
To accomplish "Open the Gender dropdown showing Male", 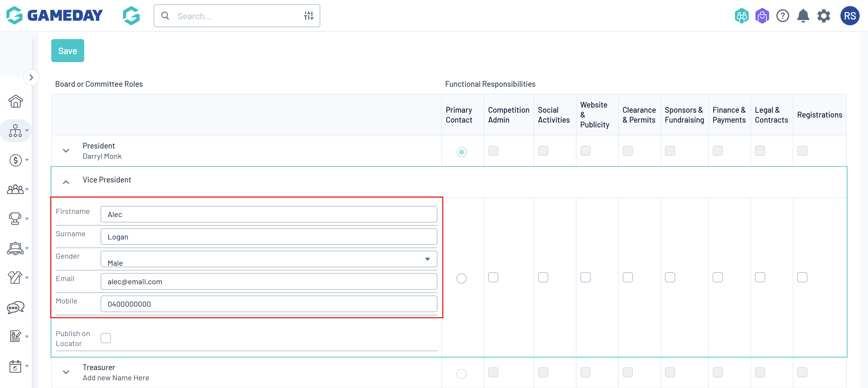I will [268, 259].
